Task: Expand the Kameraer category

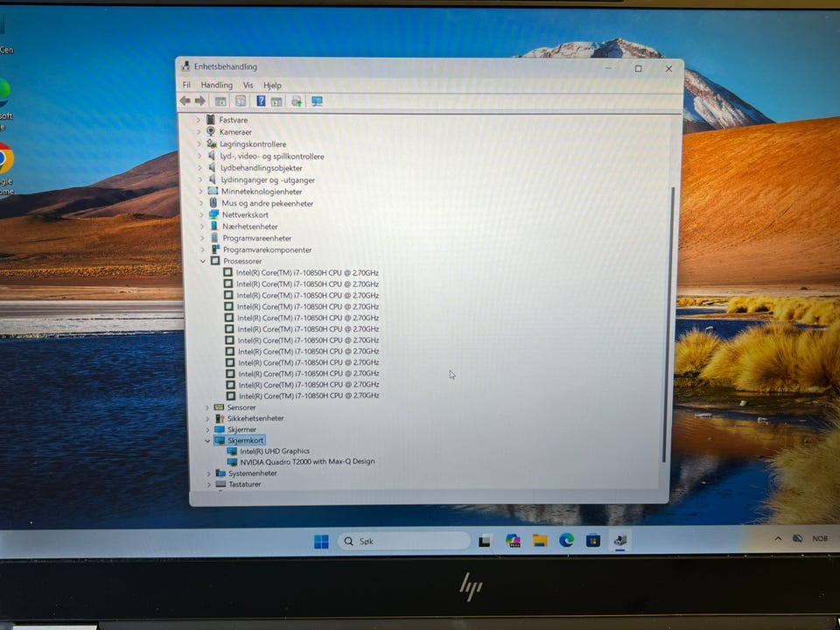Action: click(199, 132)
